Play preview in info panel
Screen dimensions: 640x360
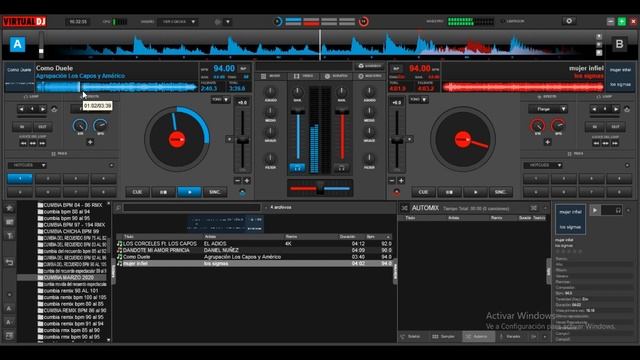[x=595, y=211]
